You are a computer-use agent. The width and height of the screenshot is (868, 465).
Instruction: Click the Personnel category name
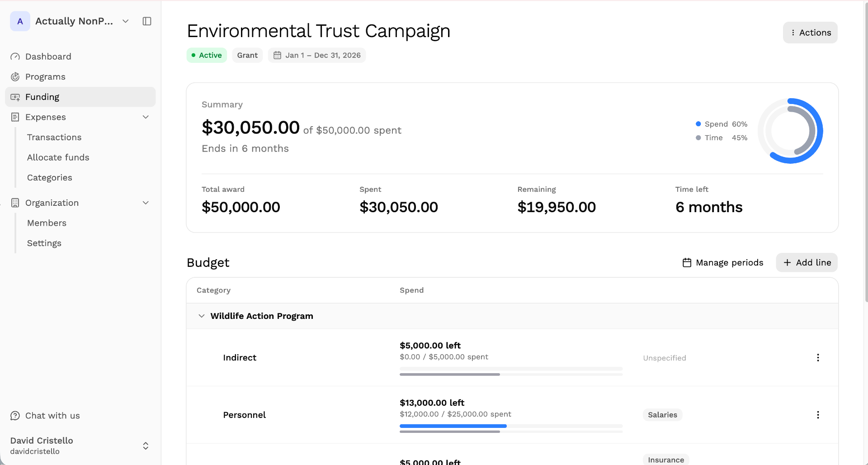tap(245, 415)
